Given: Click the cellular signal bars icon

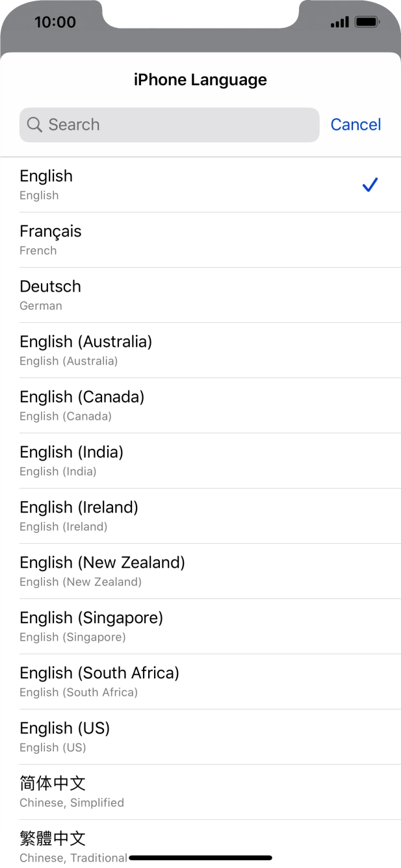Looking at the screenshot, I should coord(339,21).
